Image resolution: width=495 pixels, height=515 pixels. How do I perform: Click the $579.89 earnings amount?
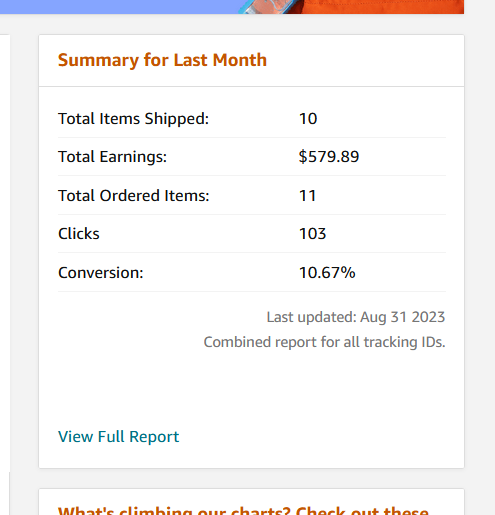point(329,157)
